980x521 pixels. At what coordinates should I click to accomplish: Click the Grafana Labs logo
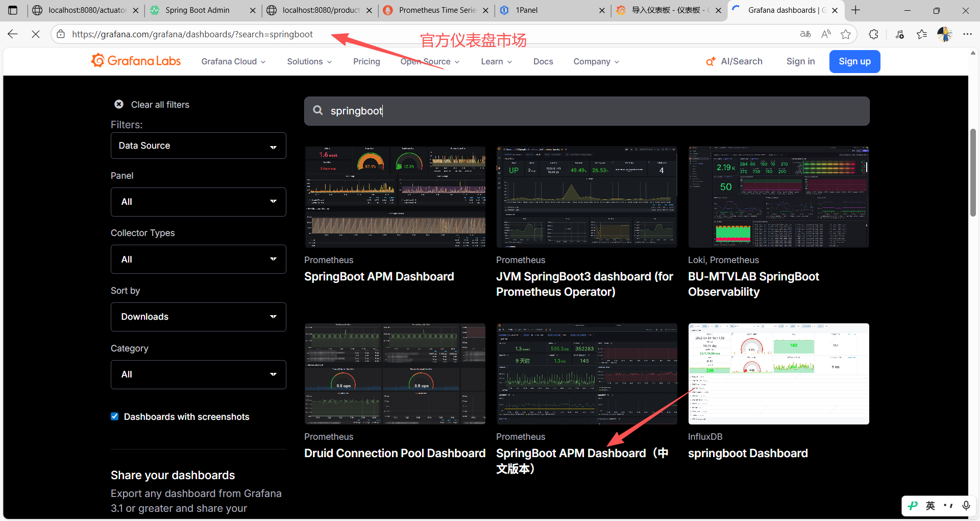click(136, 61)
